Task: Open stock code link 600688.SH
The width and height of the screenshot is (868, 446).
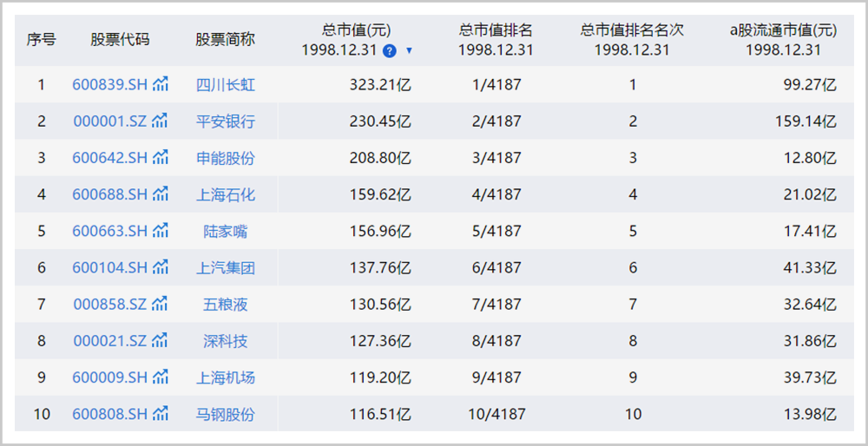Action: [x=110, y=194]
